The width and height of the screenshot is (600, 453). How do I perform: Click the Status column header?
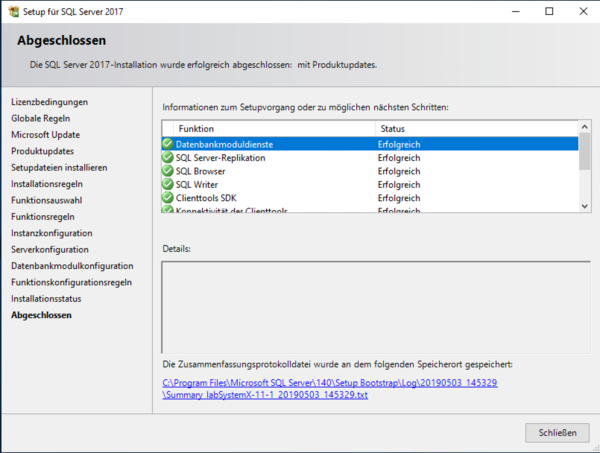pos(476,129)
